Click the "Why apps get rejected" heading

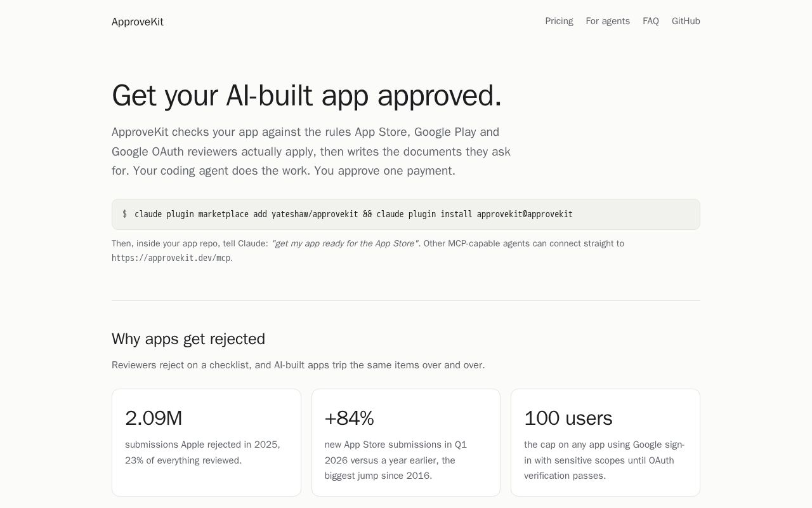click(188, 339)
